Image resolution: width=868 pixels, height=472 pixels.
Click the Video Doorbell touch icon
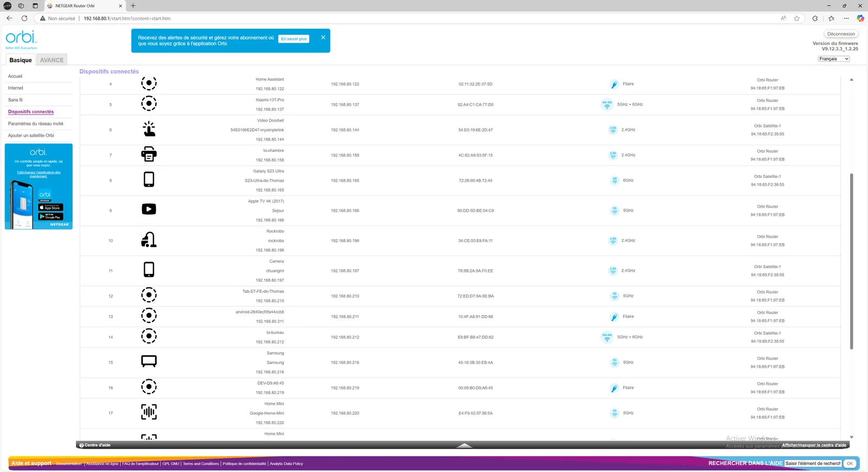tap(149, 129)
